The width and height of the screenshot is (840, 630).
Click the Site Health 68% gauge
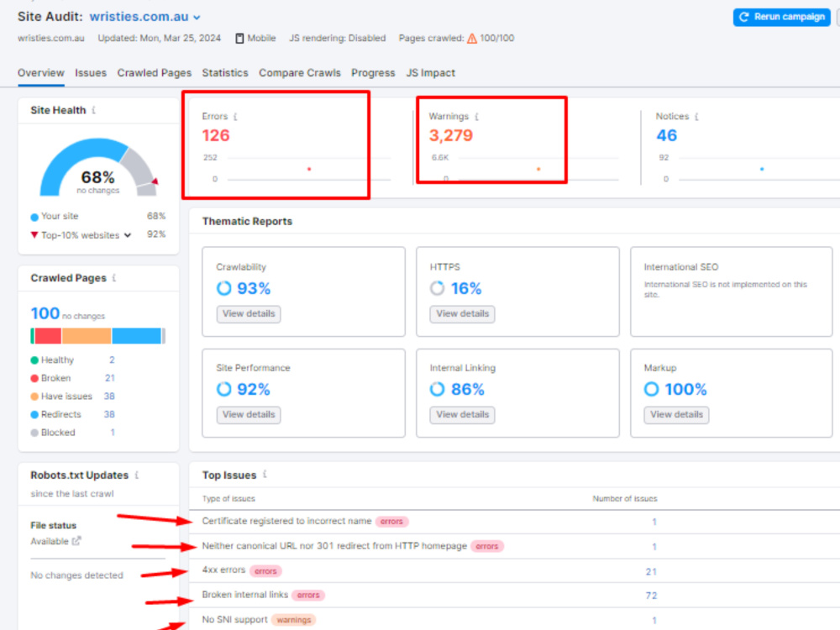click(x=98, y=168)
